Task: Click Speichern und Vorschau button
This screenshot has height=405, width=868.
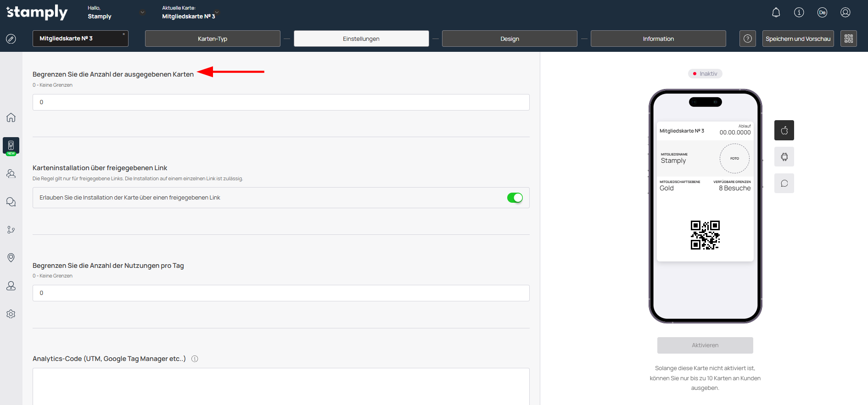Action: [798, 39]
